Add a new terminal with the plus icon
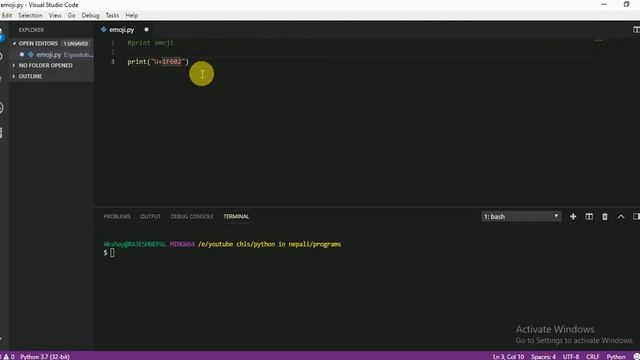640x360 pixels. [x=573, y=217]
